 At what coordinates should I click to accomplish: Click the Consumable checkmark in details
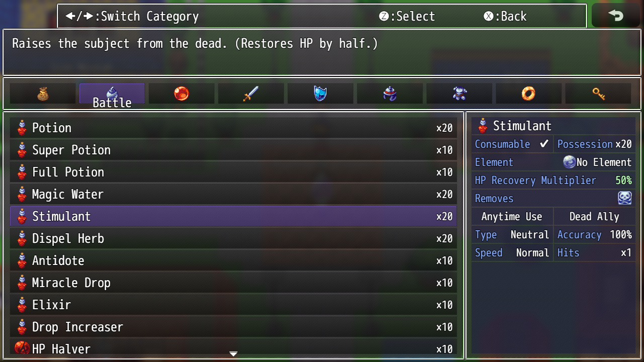tap(544, 144)
